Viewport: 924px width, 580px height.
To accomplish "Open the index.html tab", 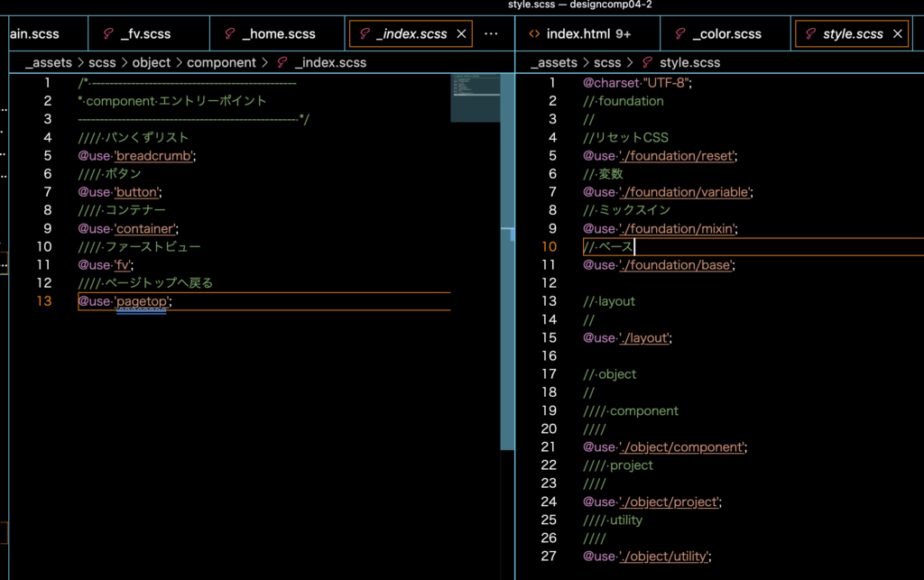I will click(587, 34).
